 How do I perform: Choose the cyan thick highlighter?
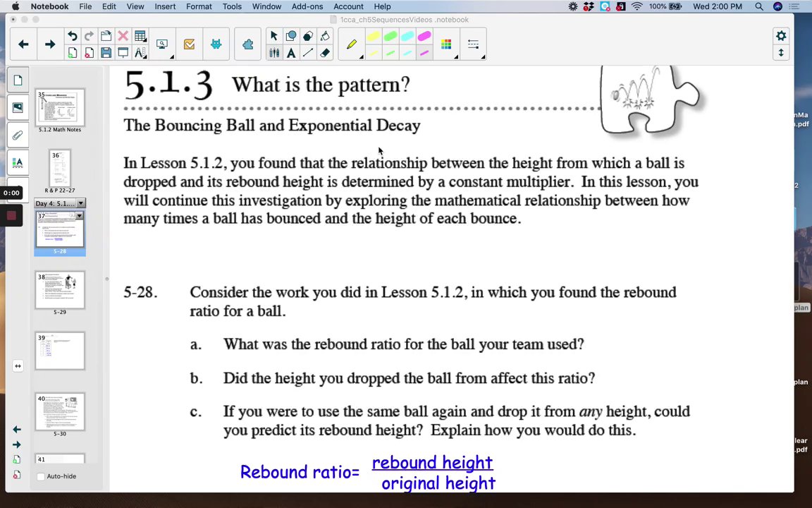(x=407, y=36)
